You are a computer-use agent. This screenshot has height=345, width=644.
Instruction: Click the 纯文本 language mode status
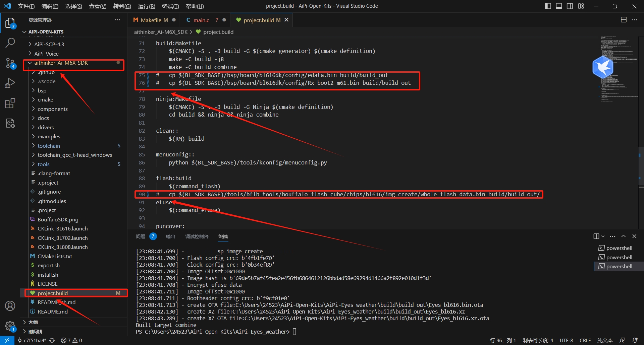click(605, 340)
